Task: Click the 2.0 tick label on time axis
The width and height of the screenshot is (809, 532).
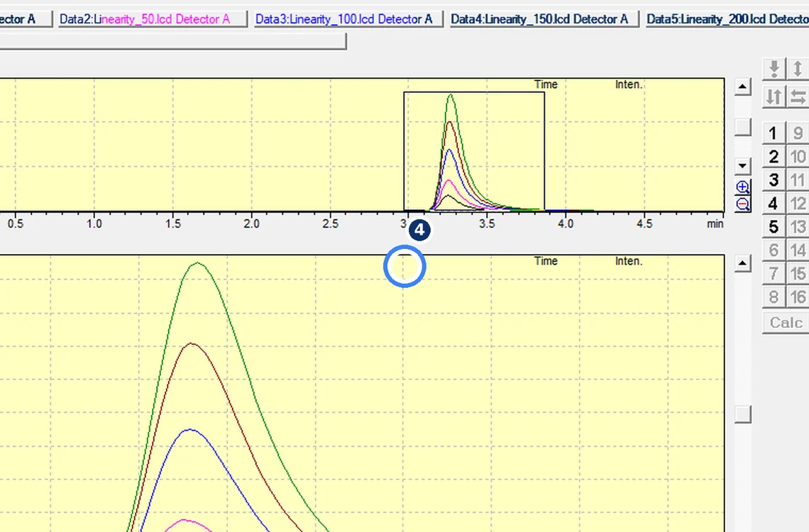Action: [252, 223]
